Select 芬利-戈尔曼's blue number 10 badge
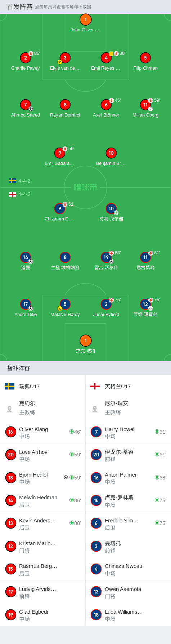 [111, 209]
